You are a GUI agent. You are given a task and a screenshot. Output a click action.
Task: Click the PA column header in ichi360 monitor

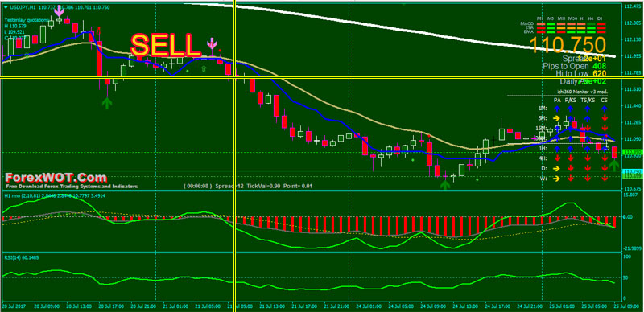[557, 100]
